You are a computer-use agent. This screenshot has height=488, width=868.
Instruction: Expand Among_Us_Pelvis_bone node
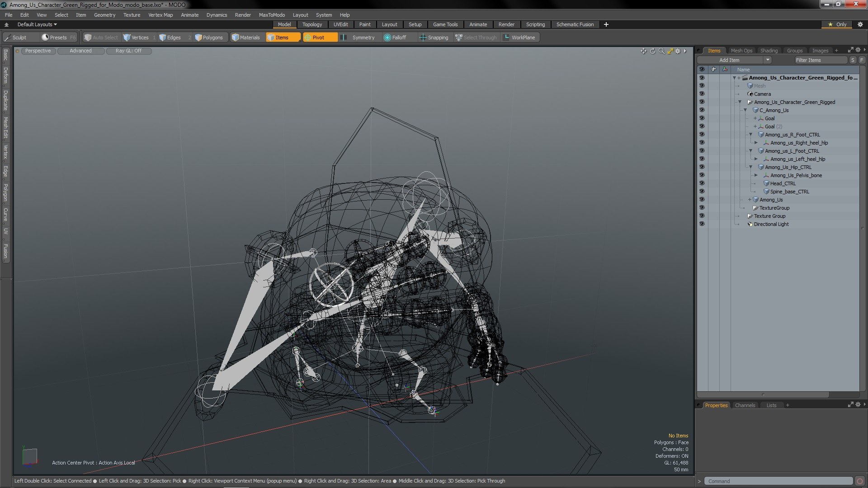tap(756, 175)
